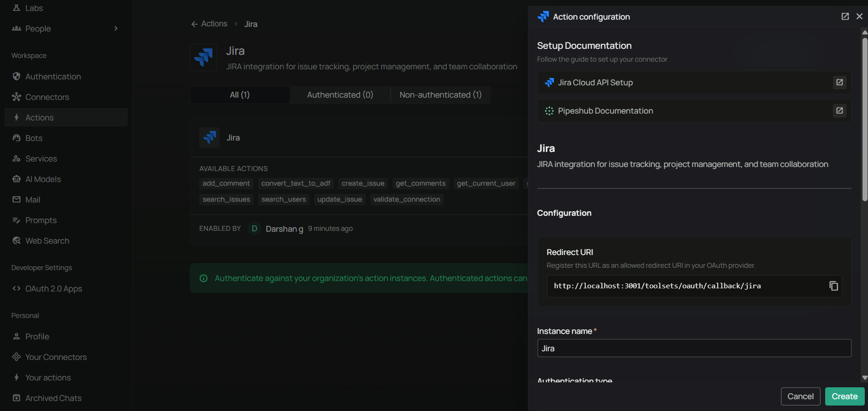
Task: Open the Jira Cloud API Setup guide
Action: 694,83
